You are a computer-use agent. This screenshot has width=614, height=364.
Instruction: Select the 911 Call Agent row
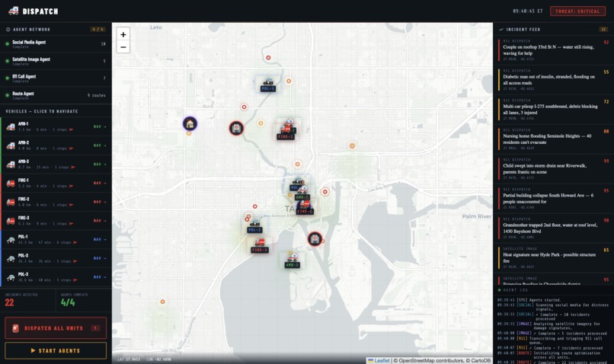coord(56,78)
